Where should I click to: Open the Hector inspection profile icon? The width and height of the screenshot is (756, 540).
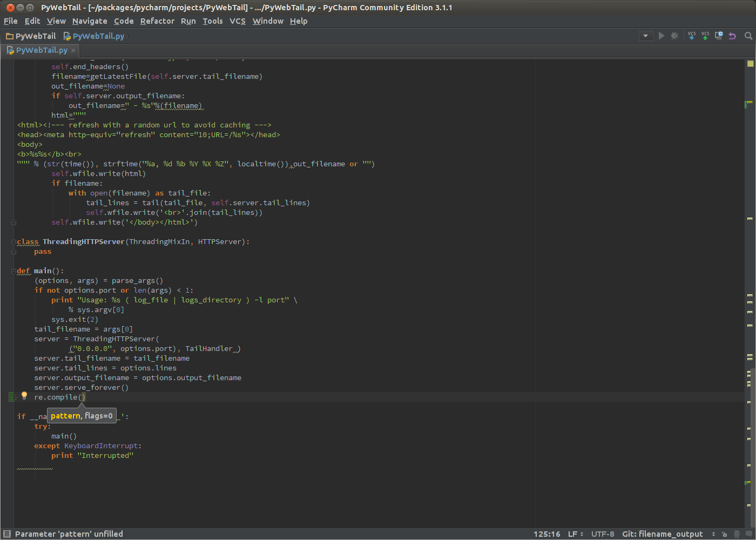pyautogui.click(x=737, y=534)
